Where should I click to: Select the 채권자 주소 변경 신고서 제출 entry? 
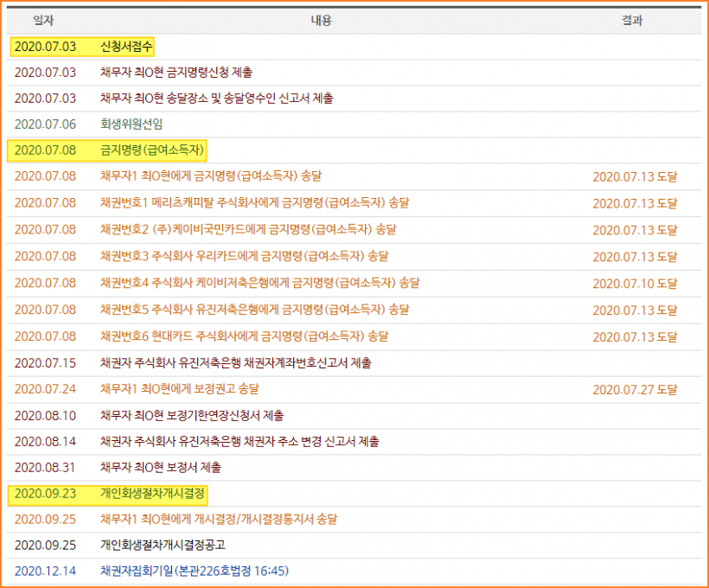click(240, 442)
